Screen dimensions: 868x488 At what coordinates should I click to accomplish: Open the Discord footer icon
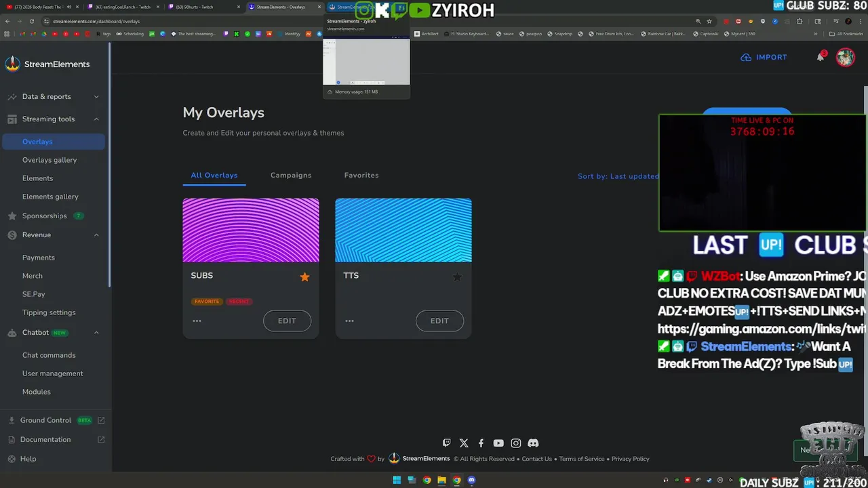[533, 443]
